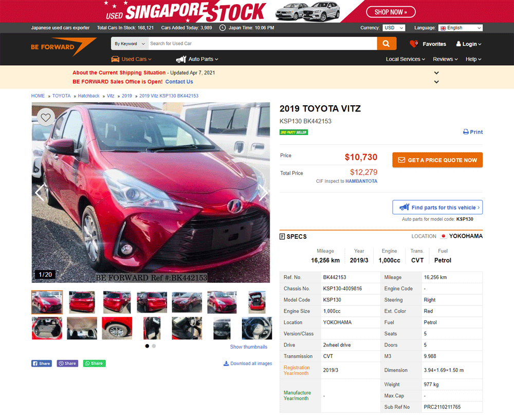Image resolution: width=514 pixels, height=420 pixels.
Task: Show next car photo with right arrow
Action: point(263,193)
